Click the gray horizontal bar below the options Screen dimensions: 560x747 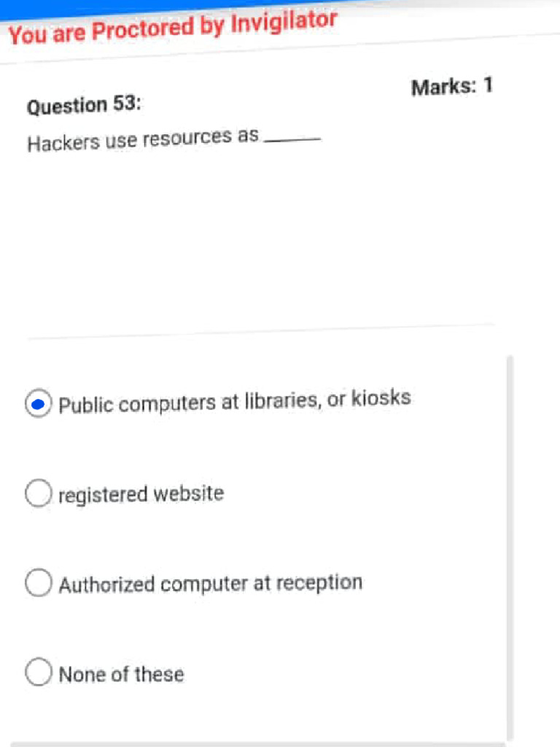[x=255, y=744]
